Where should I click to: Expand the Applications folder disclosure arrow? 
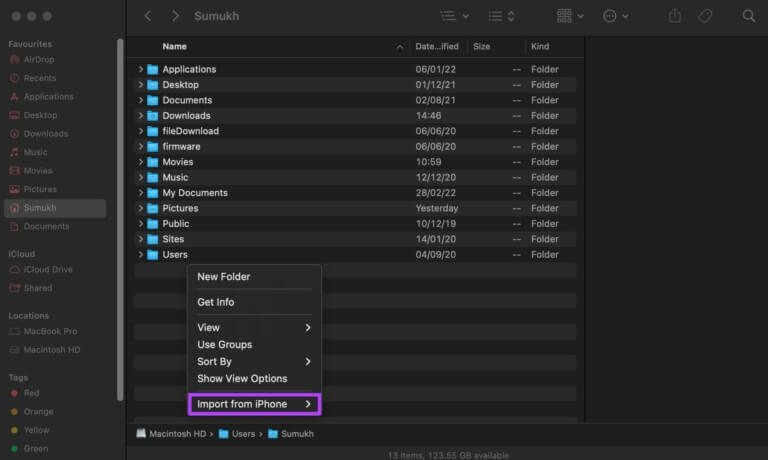141,69
